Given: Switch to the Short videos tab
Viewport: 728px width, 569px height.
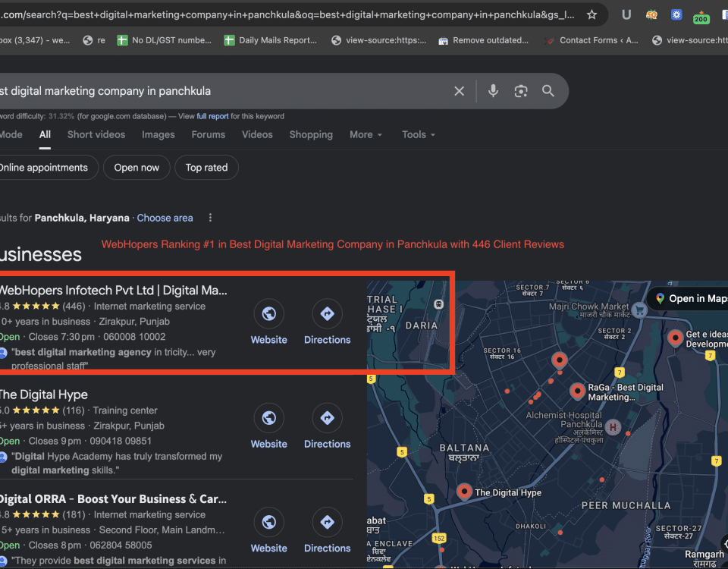Looking at the screenshot, I should pyautogui.click(x=96, y=134).
